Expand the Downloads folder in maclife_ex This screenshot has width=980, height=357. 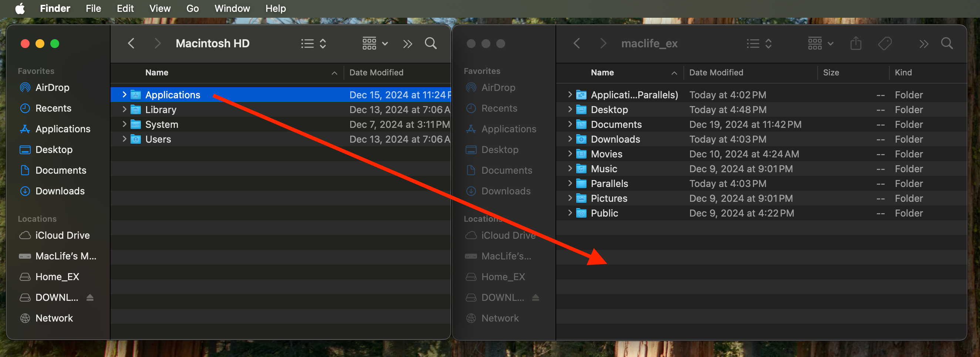[570, 139]
